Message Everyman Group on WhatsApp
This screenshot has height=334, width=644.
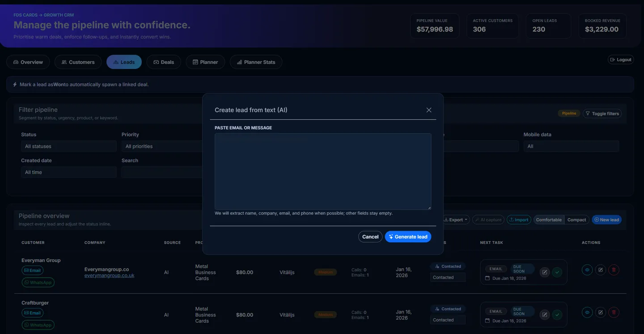[x=38, y=283]
